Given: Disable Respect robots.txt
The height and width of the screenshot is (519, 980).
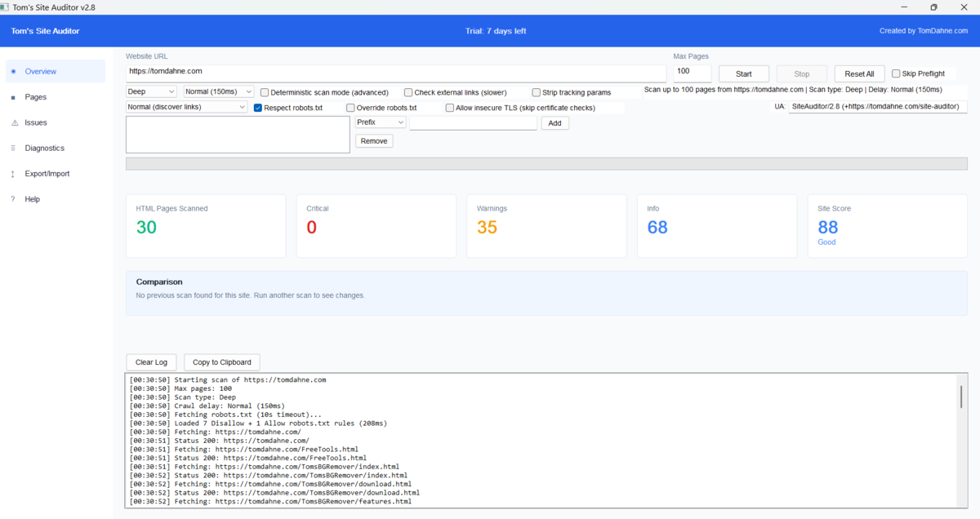Looking at the screenshot, I should (258, 107).
